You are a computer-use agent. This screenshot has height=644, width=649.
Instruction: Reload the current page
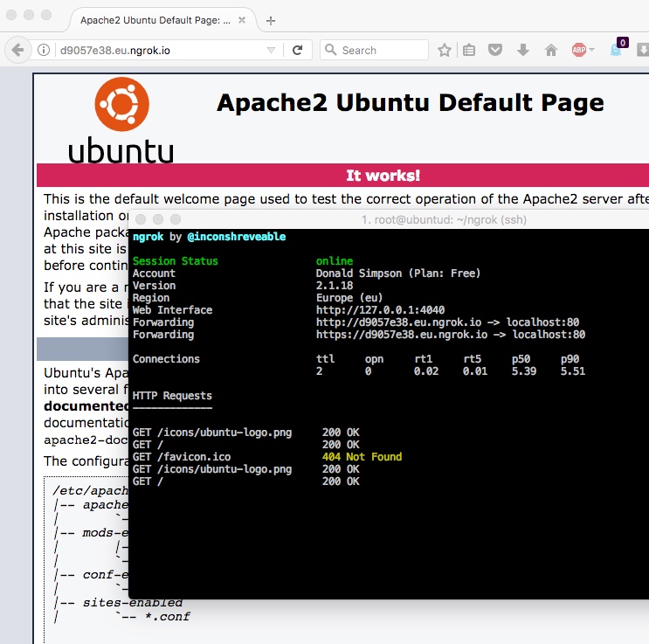click(x=297, y=51)
